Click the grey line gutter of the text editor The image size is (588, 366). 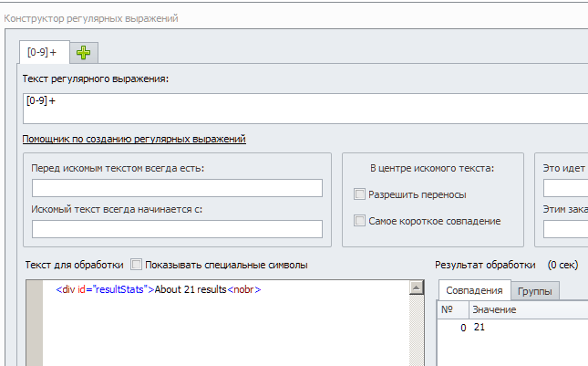[35, 324]
